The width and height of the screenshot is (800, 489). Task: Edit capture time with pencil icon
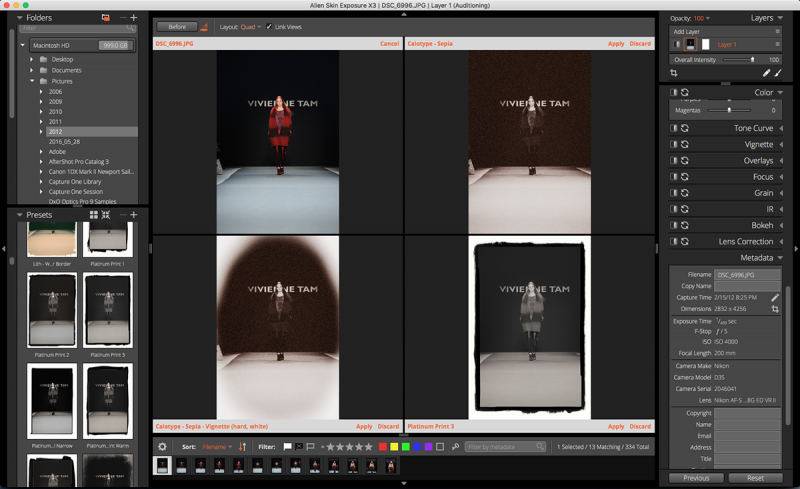pos(775,297)
